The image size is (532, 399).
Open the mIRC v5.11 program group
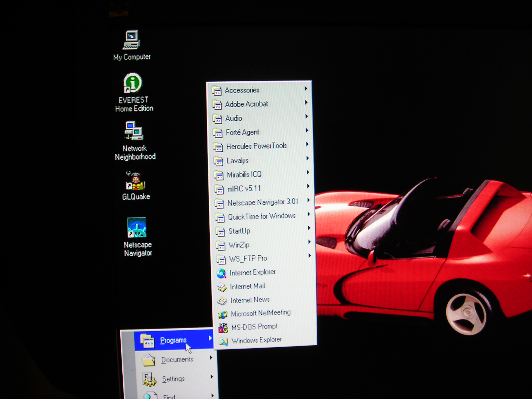coord(244,188)
